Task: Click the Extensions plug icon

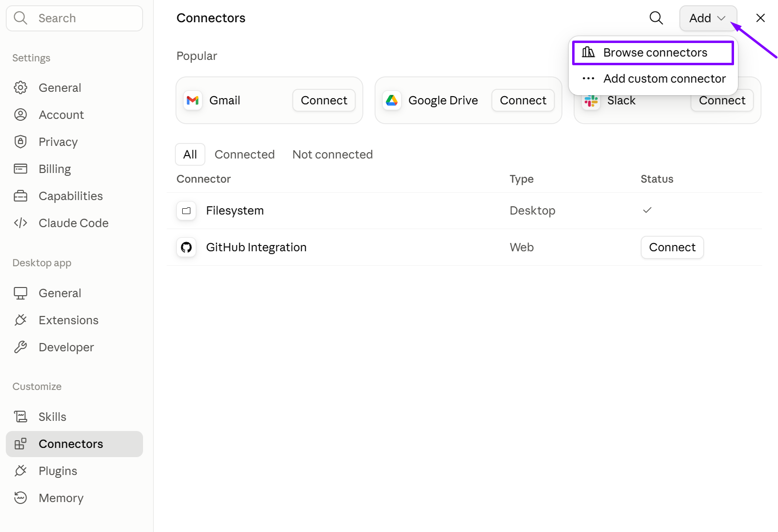Action: point(20,320)
